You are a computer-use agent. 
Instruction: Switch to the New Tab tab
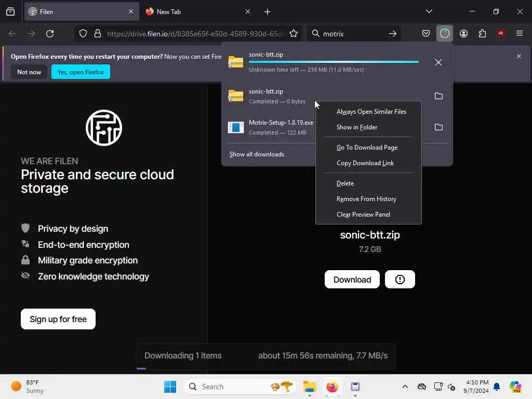pos(198,11)
